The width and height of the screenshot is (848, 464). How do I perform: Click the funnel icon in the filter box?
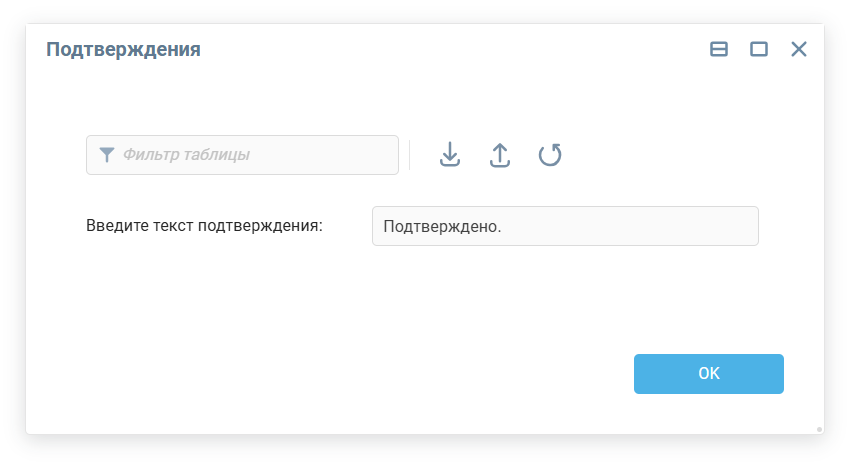click(x=107, y=155)
